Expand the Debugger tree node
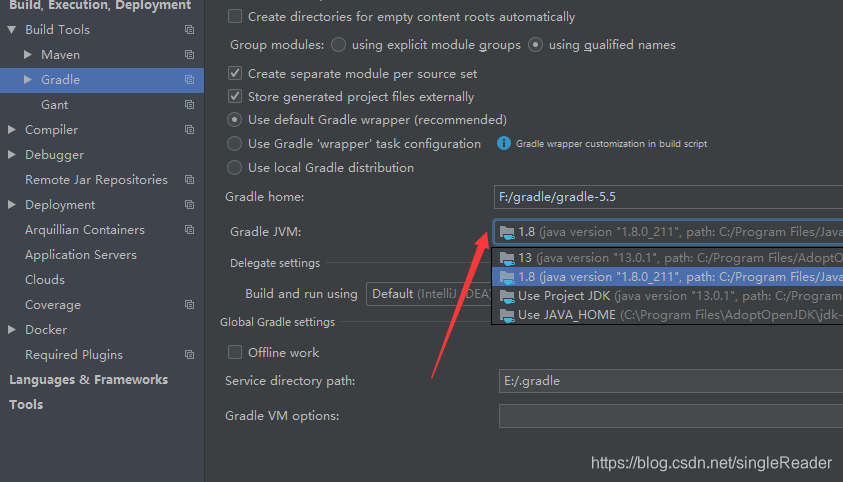This screenshot has height=482, width=843. coord(12,155)
